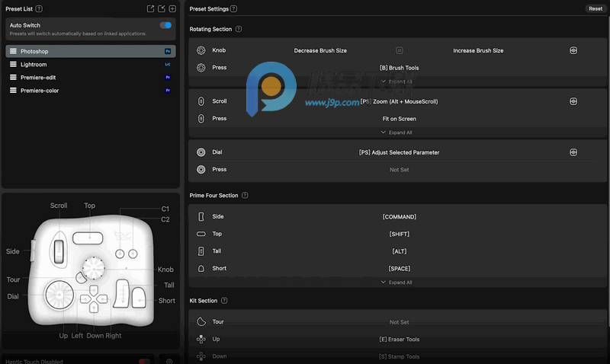Viewport: 610px width, 364px height.
Task: Toggle the Auto Switch setting
Action: [x=165, y=25]
